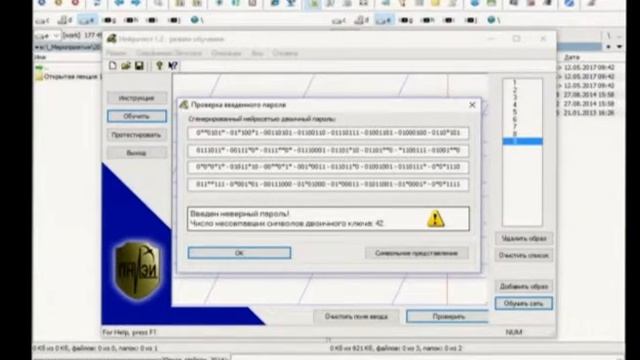The image size is (640, 360).
Task: Click the Добавить образ button
Action: point(524,287)
